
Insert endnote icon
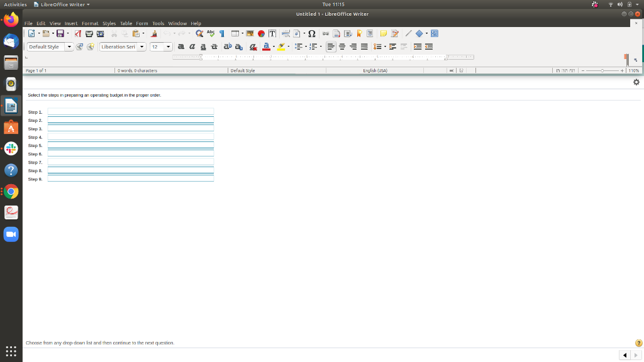click(x=348, y=34)
